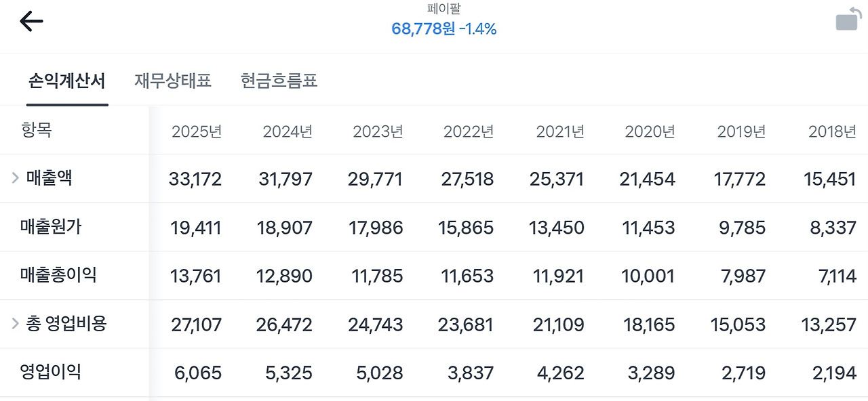Click the 매출원가 row label
The height and width of the screenshot is (401, 868).
click(50, 227)
